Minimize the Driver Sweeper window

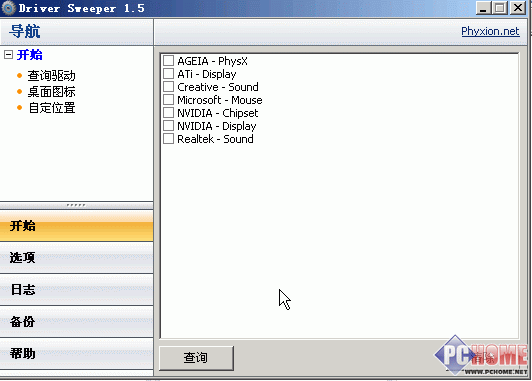click(483, 8)
